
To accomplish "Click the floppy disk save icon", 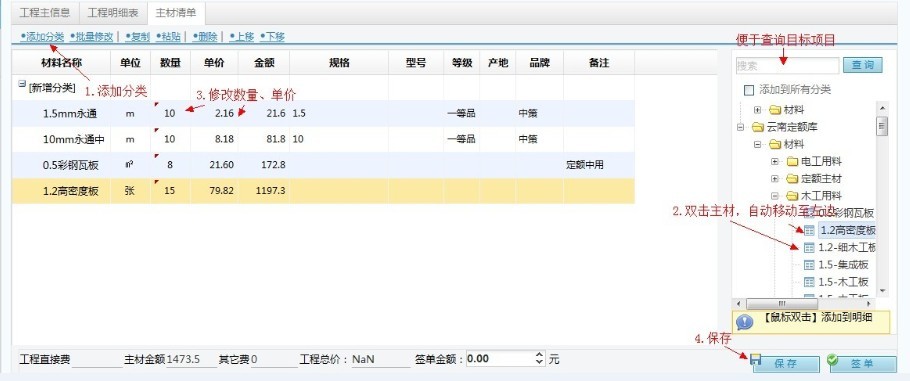I will (755, 360).
